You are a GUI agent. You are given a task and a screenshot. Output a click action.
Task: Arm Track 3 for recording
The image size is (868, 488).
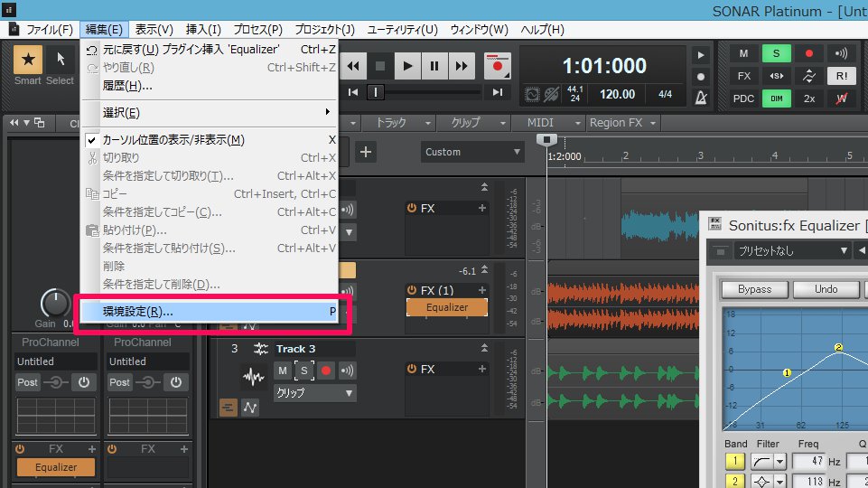(x=326, y=371)
